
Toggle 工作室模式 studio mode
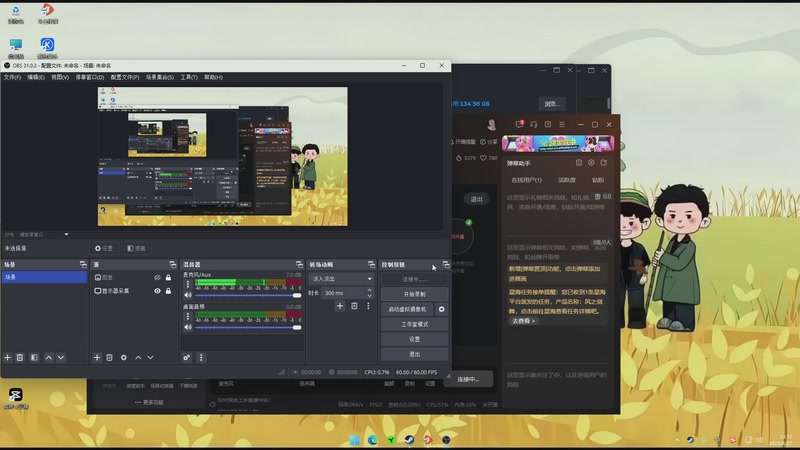(x=414, y=324)
